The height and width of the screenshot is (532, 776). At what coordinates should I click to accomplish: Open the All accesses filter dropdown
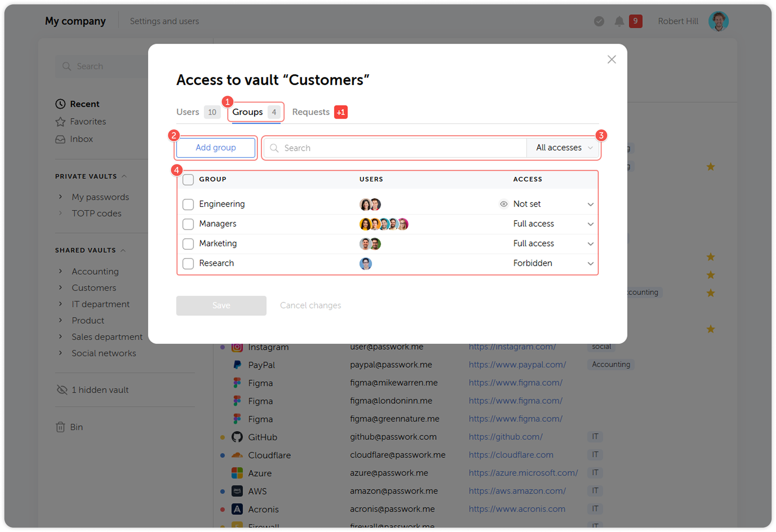(x=563, y=148)
